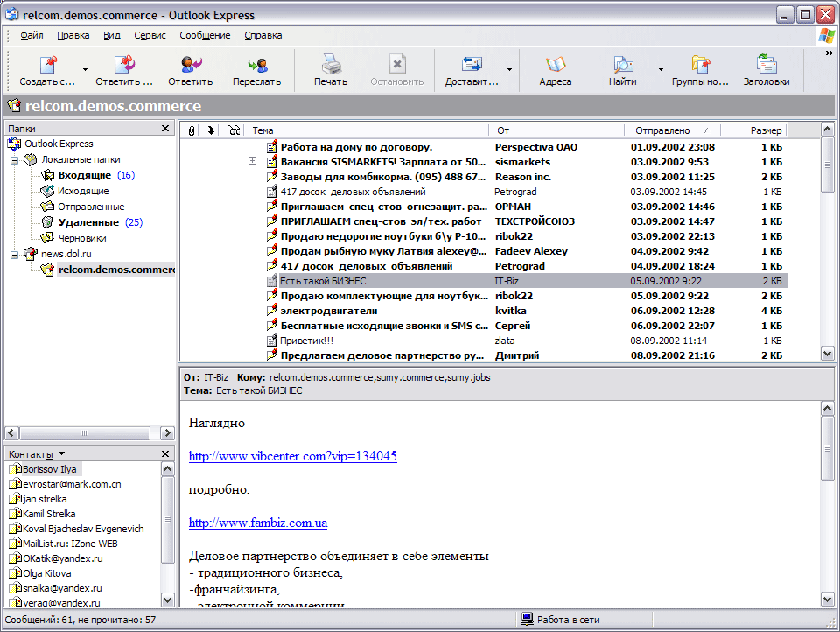
Task: Click the Черновики drafts folder icon
Action: [x=47, y=237]
